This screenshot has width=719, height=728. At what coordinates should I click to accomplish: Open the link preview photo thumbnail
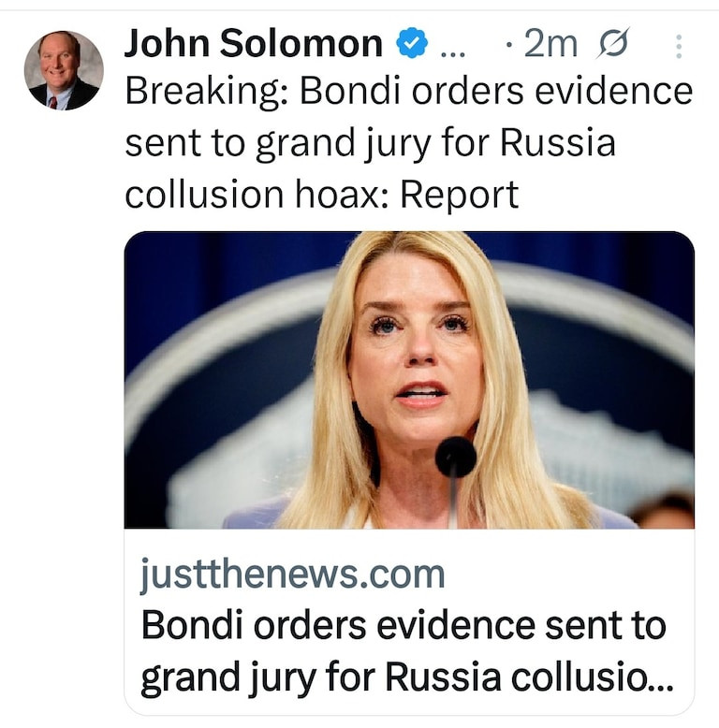[409, 379]
